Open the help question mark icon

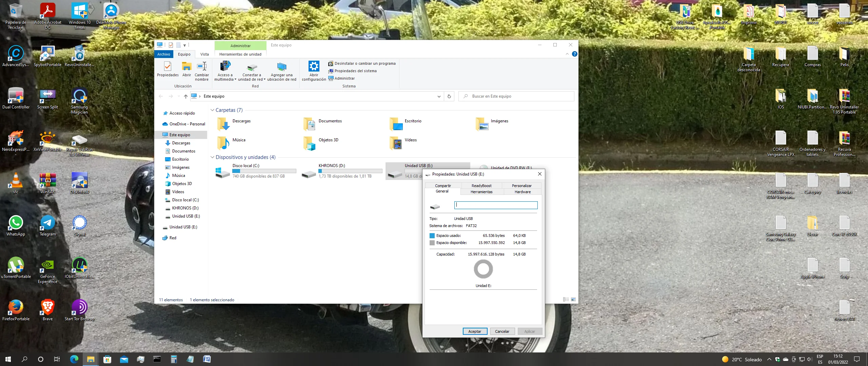[x=574, y=54]
